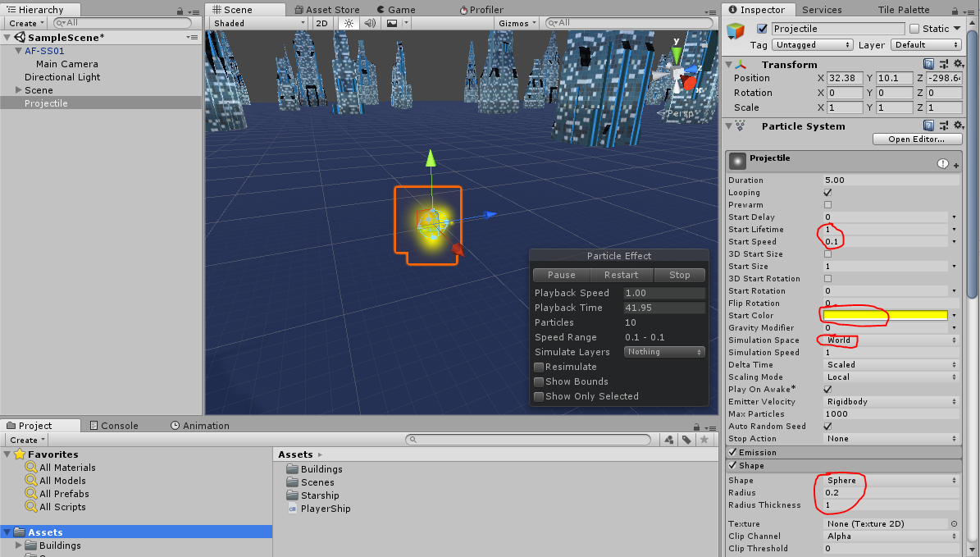980x557 pixels.
Task: Toggle Auto Random Seed checkbox
Action: click(x=827, y=427)
